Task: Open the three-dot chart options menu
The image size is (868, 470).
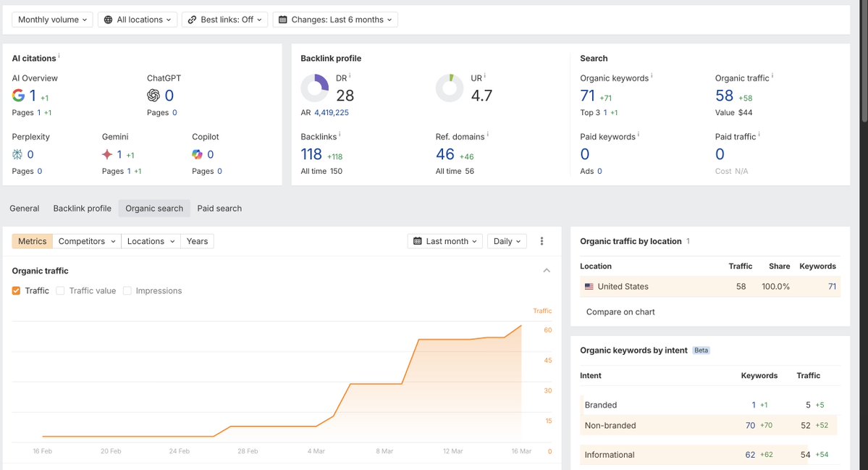Action: pyautogui.click(x=542, y=241)
